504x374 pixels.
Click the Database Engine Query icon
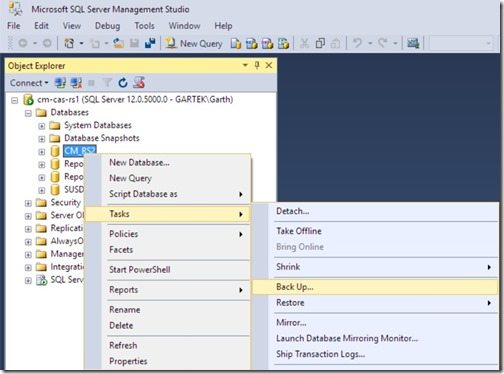(x=236, y=43)
